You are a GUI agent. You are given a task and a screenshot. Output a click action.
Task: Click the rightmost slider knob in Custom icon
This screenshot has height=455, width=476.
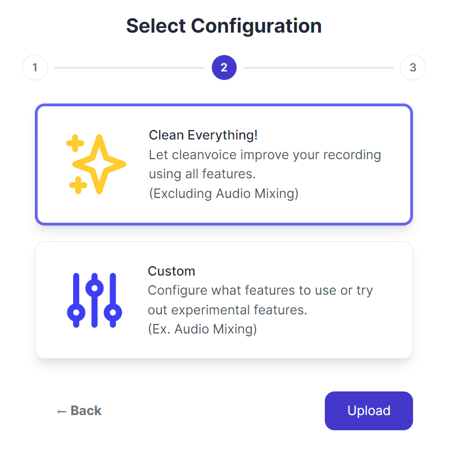pyautogui.click(x=113, y=312)
